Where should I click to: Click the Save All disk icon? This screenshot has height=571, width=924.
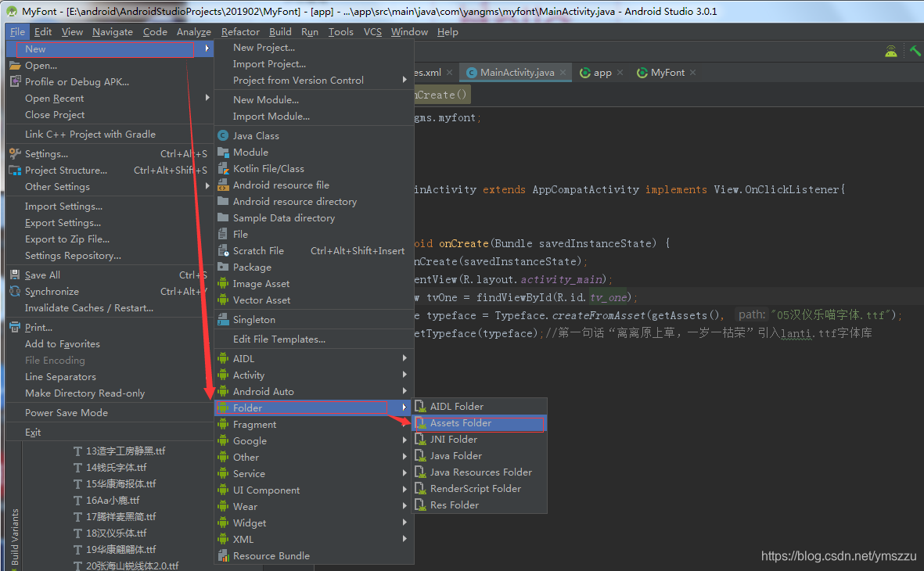pos(15,275)
